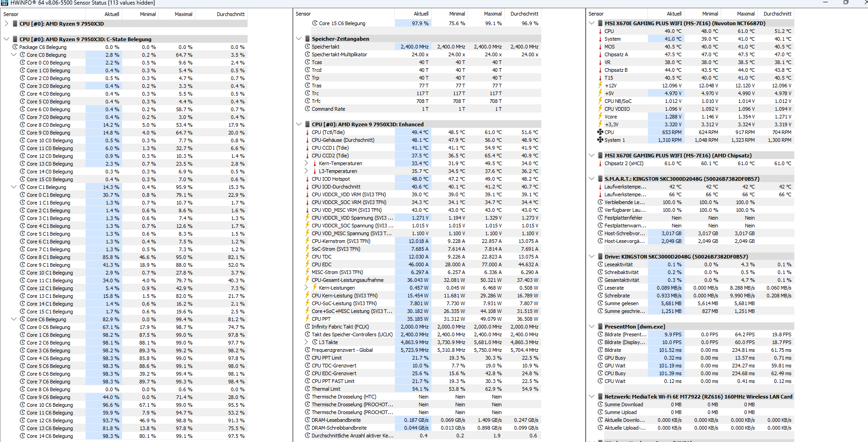Click the thermometer icon of Chipsatz A
This screenshot has width=868, height=442.
coord(600,54)
